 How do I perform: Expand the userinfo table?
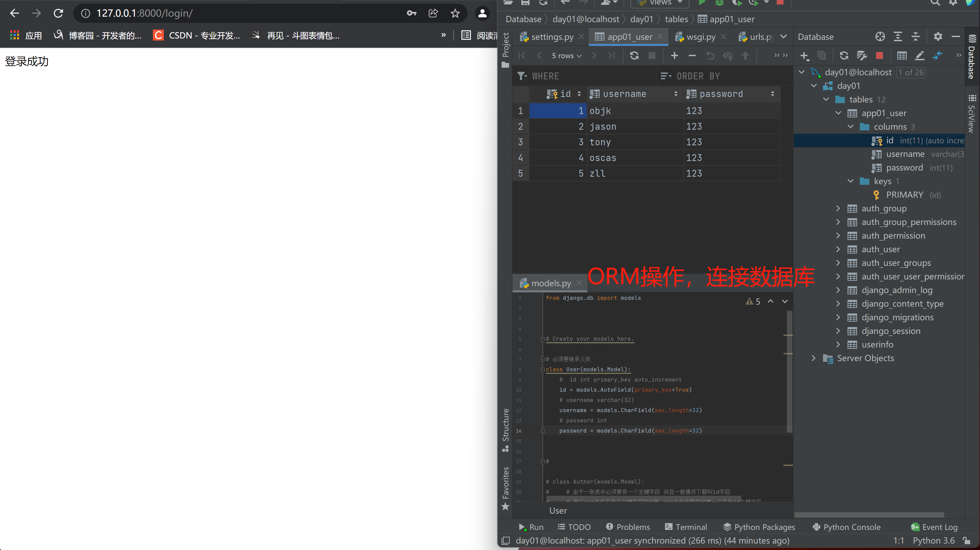coord(838,344)
